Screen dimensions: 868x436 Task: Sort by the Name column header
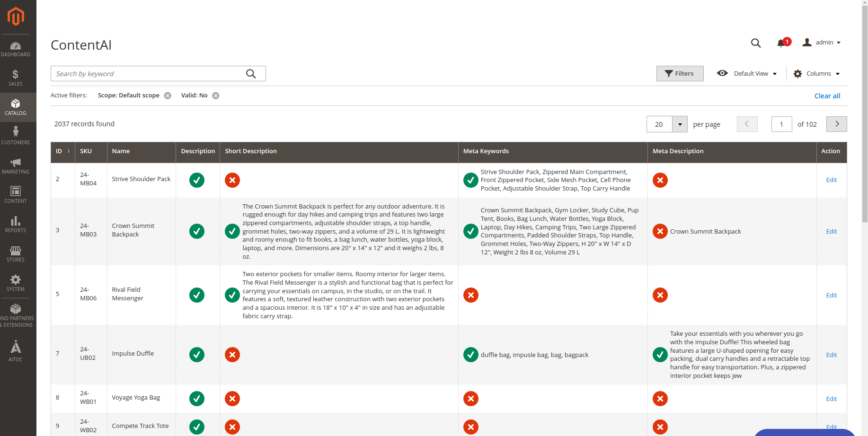coord(142,151)
